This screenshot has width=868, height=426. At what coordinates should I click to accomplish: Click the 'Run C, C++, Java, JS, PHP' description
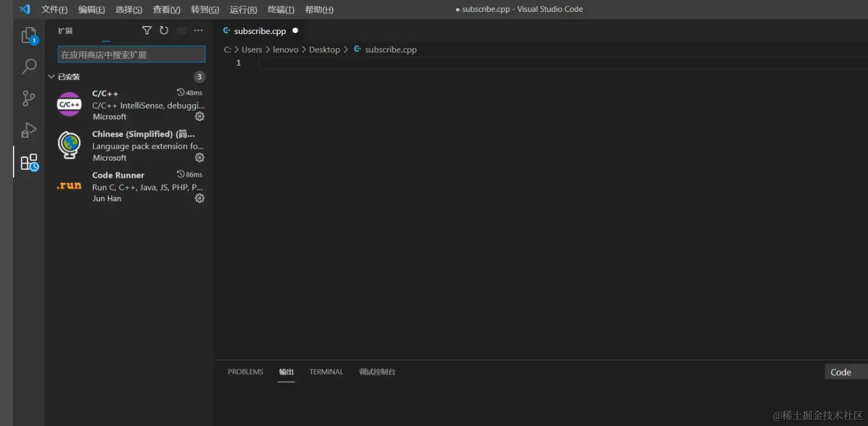click(148, 187)
